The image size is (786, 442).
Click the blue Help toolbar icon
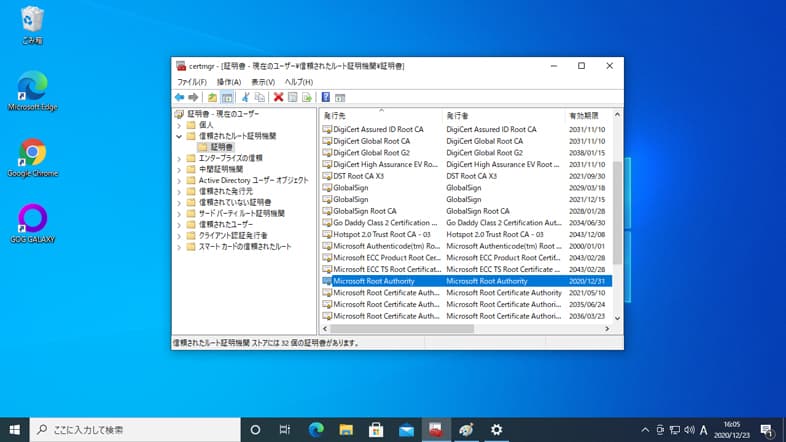tap(326, 97)
